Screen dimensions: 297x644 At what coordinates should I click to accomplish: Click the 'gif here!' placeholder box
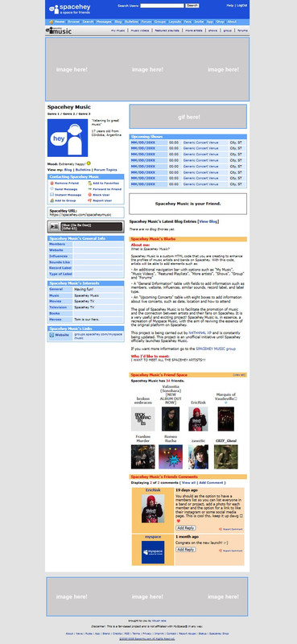[188, 117]
